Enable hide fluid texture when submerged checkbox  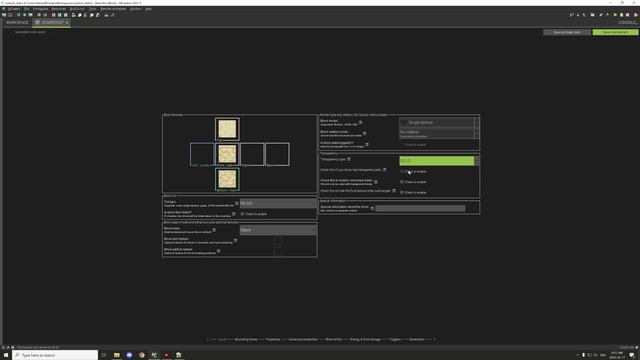[402, 192]
